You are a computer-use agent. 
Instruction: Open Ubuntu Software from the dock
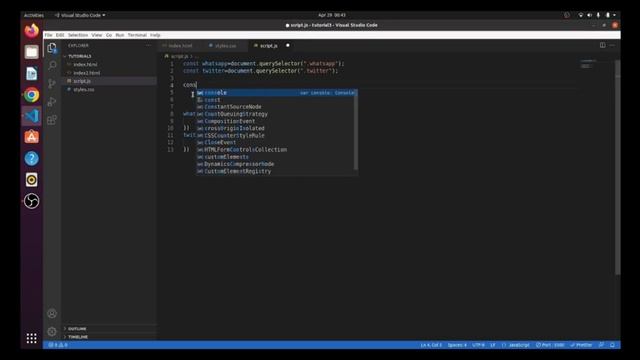click(x=31, y=137)
